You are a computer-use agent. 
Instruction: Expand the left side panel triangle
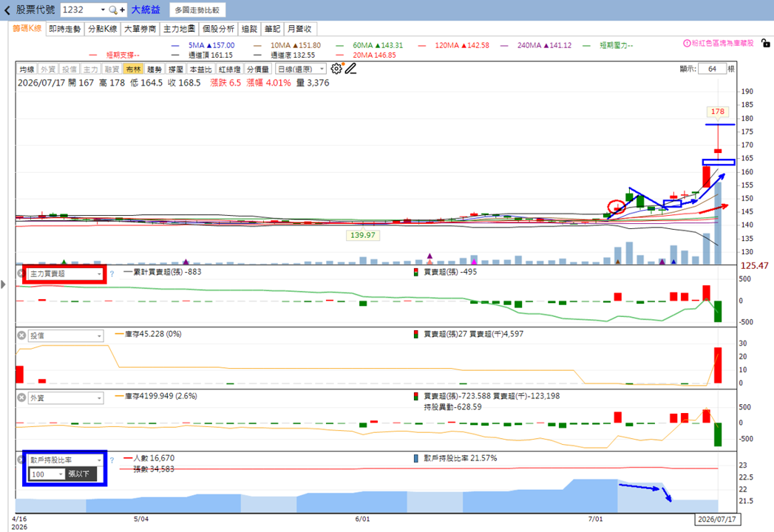4,284
